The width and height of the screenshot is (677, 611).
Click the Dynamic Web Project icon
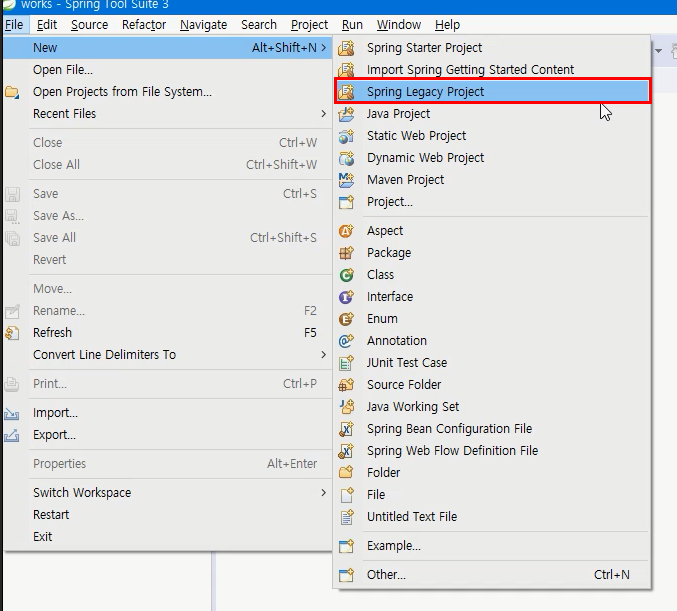[346, 158]
